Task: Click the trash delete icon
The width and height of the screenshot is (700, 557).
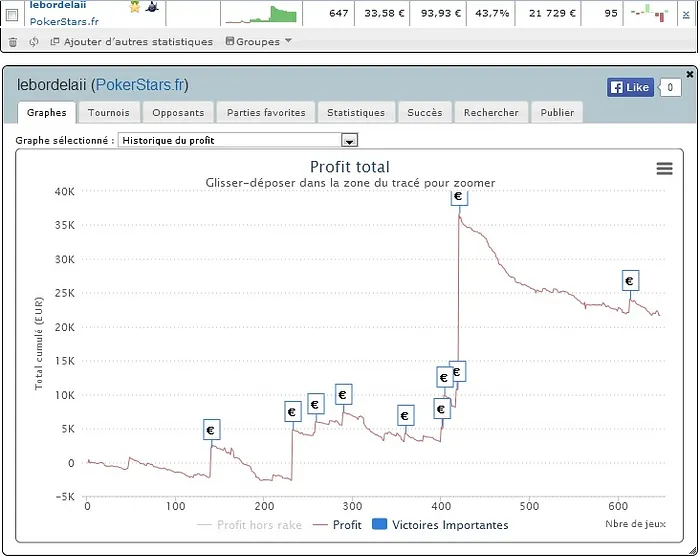Action: pyautogui.click(x=13, y=42)
